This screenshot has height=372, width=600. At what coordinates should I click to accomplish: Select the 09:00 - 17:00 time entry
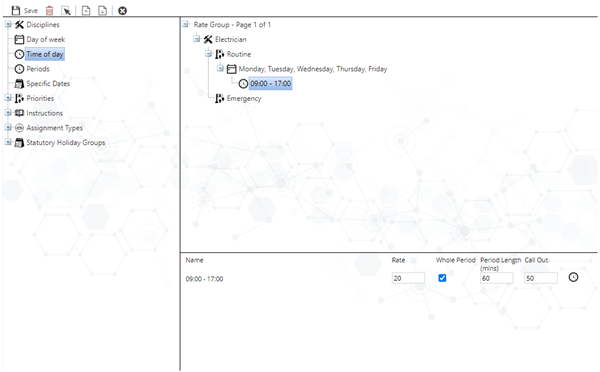(271, 83)
